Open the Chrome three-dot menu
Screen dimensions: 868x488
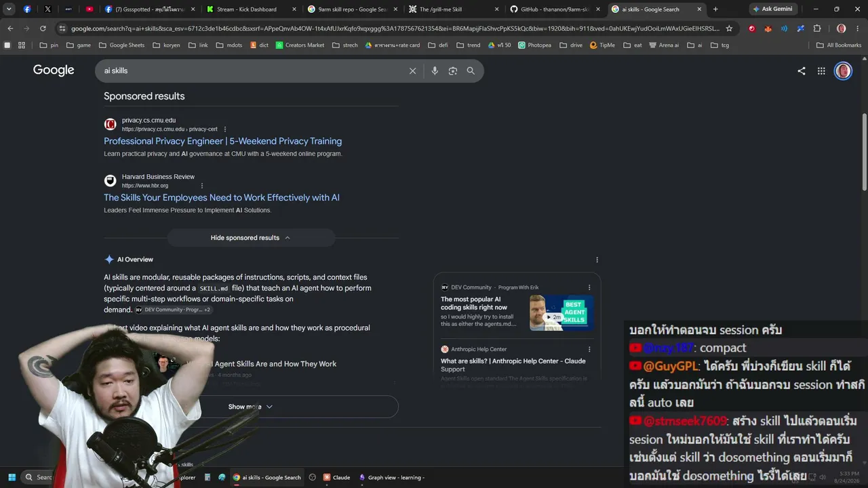pos(857,28)
